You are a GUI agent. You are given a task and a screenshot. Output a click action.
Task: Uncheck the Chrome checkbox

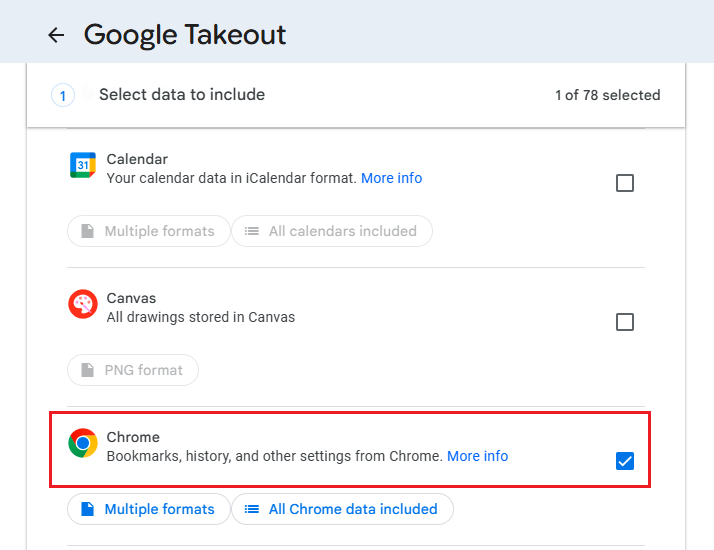coord(625,461)
